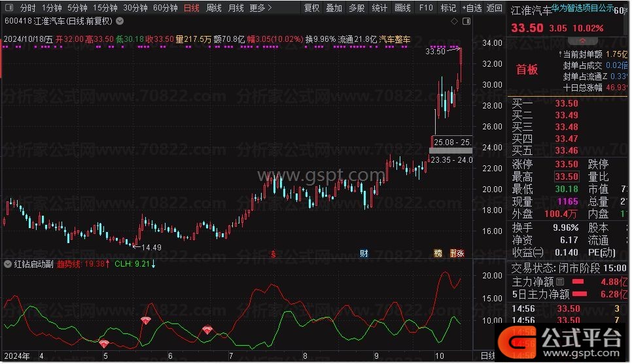Click the 现量 value 1165
632x364 pixels.
[567, 202]
